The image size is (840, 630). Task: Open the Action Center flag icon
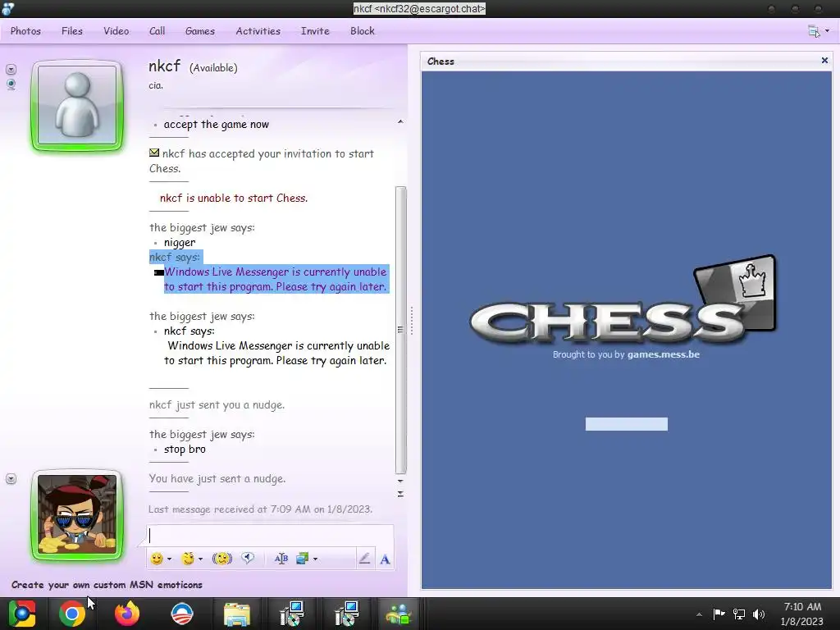click(719, 614)
